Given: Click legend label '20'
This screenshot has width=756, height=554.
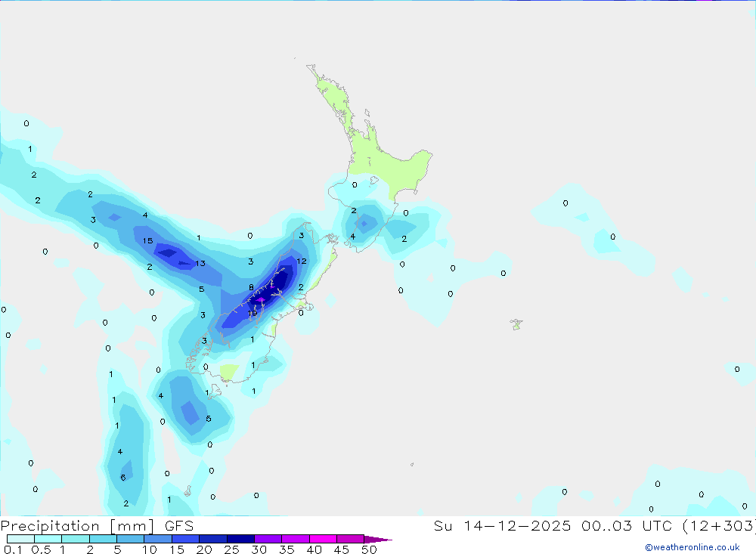Looking at the screenshot, I should [x=204, y=549].
